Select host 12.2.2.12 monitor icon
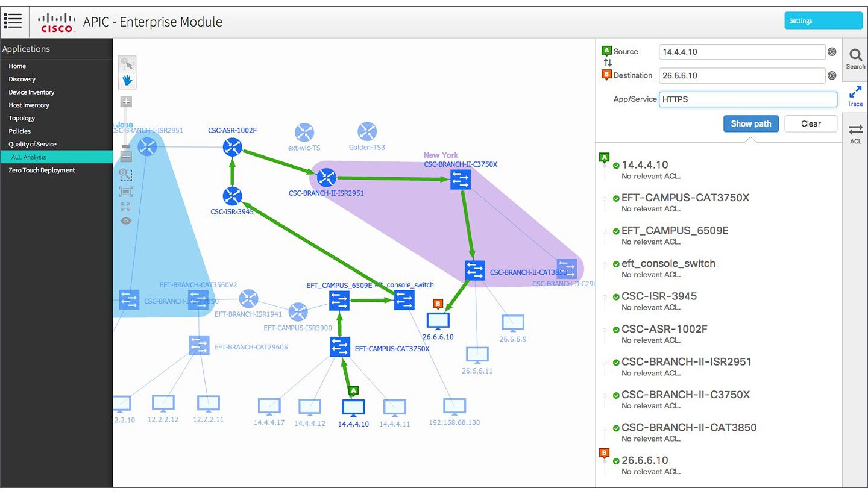Screen dimensions: 868x494 [x=163, y=404]
